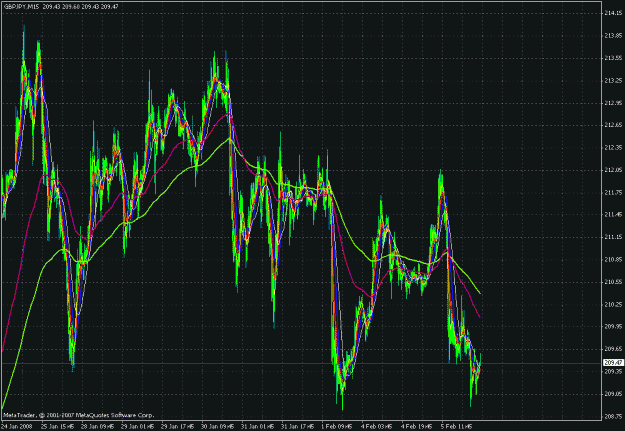Click the 29 Jan 17:45 time label
Viewport: 625px width, 431px height.
[x=177, y=426]
